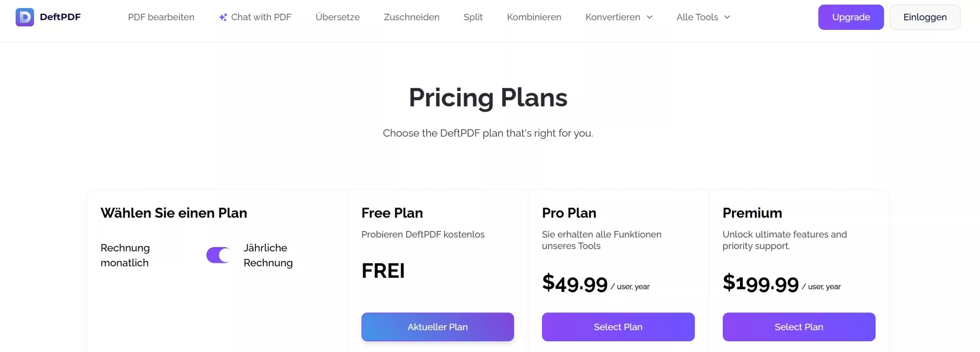Open the Chat with PDF link

click(261, 17)
